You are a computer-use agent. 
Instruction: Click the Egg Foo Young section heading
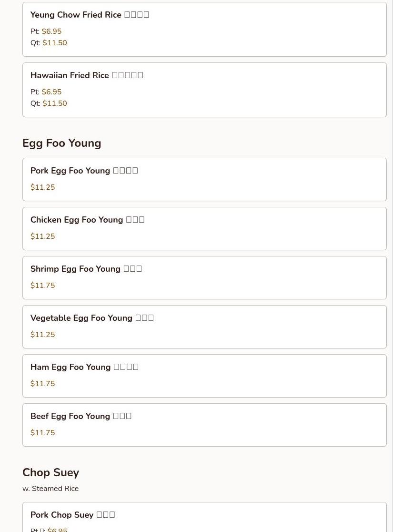[x=61, y=143]
